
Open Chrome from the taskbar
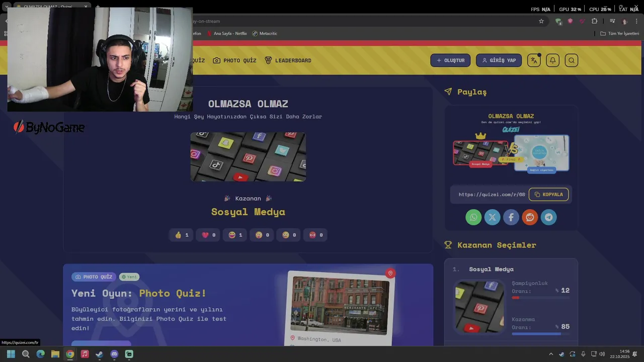tap(70, 354)
